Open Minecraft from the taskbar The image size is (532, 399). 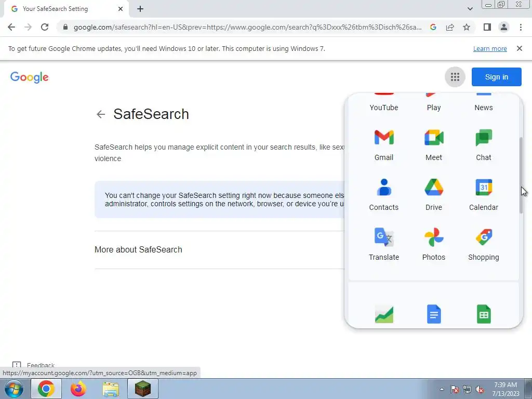143,389
